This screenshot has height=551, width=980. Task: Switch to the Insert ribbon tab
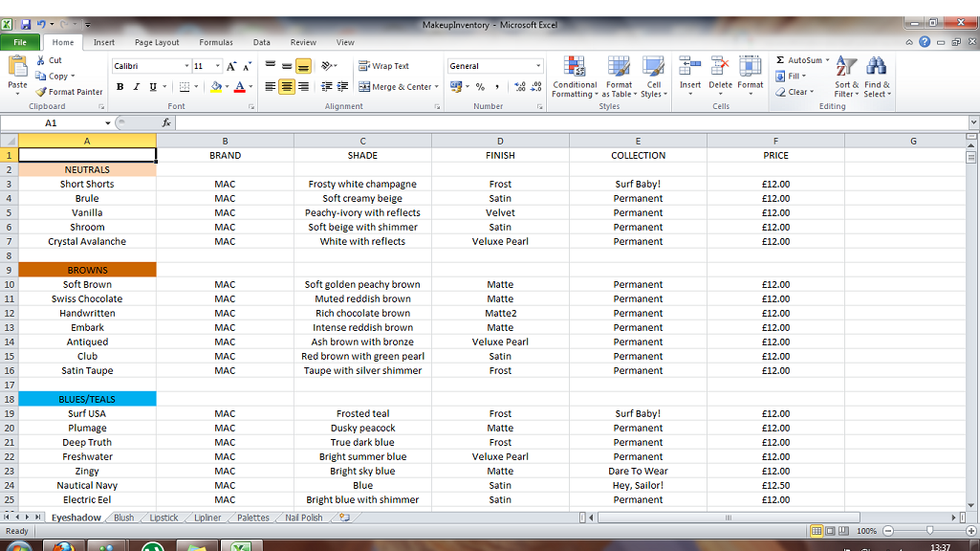click(x=104, y=42)
